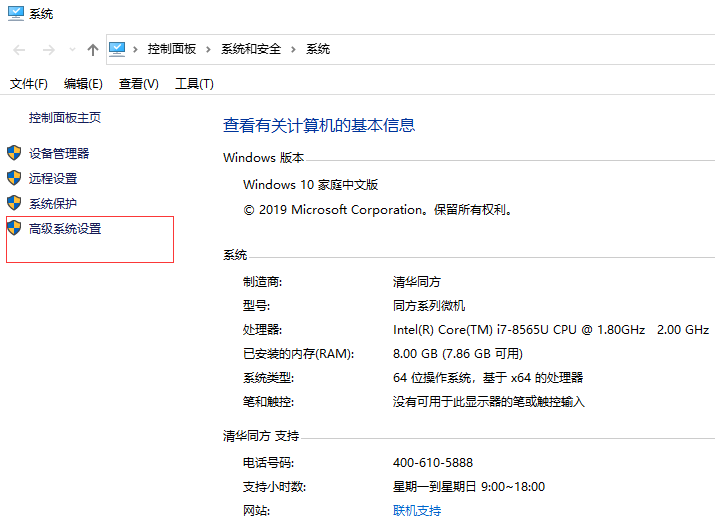Click the 网站: label
The height and width of the screenshot is (521, 715).
pyautogui.click(x=256, y=511)
